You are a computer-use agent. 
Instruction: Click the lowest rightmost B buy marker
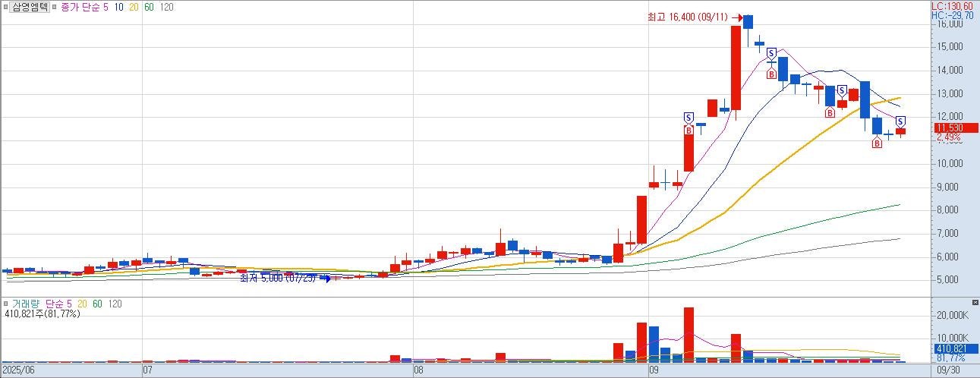click(x=877, y=143)
